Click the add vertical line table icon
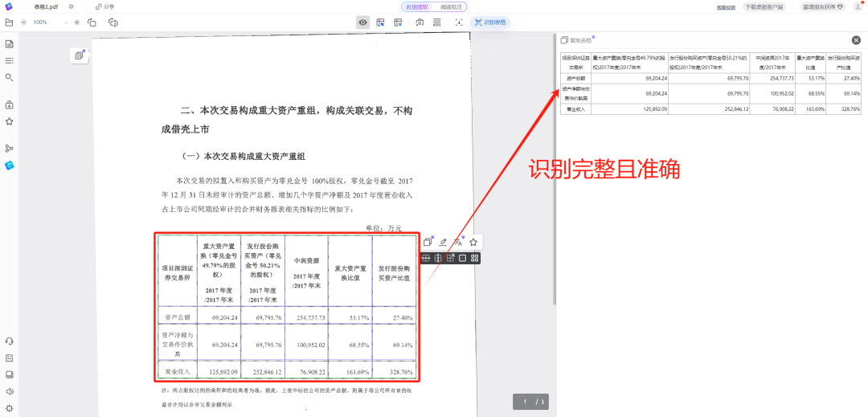Screen dimensions: 868x417 point(438,258)
